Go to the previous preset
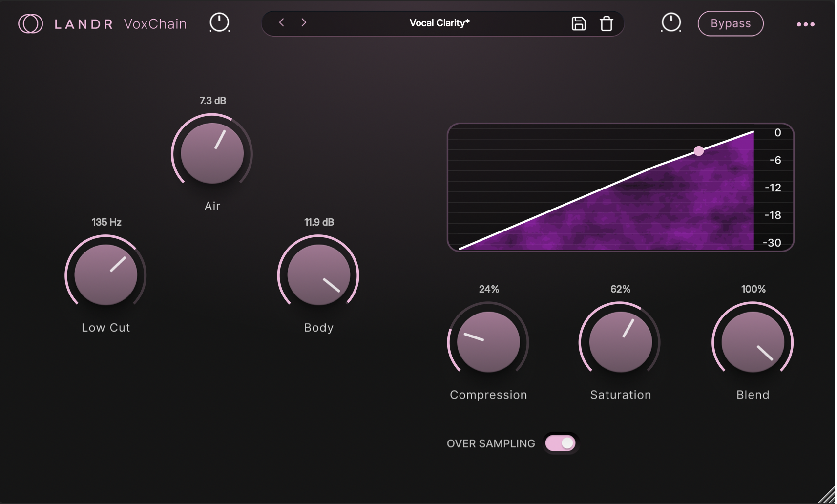Viewport: 837px width, 504px height. pyautogui.click(x=281, y=22)
